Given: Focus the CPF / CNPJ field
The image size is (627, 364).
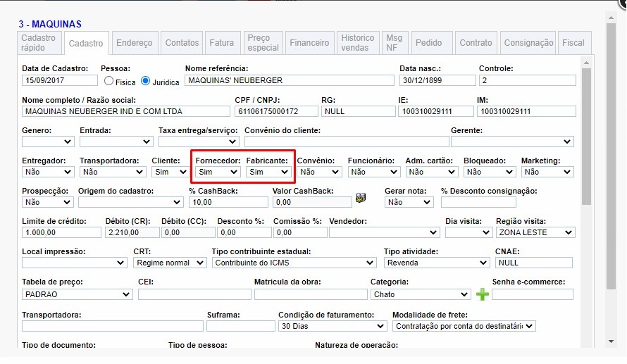Looking at the screenshot, I should (276, 111).
